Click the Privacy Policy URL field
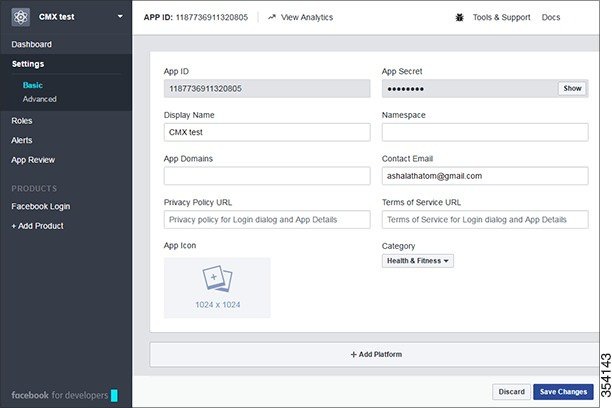 click(x=267, y=220)
